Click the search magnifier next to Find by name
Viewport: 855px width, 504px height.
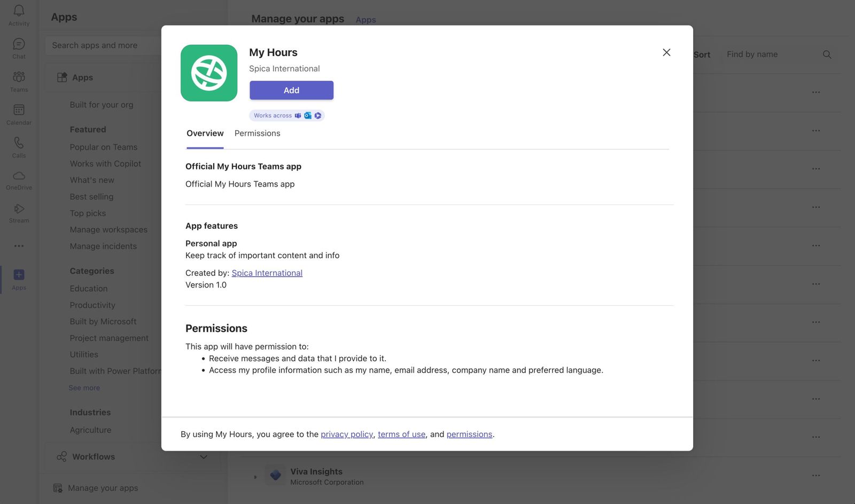point(826,54)
